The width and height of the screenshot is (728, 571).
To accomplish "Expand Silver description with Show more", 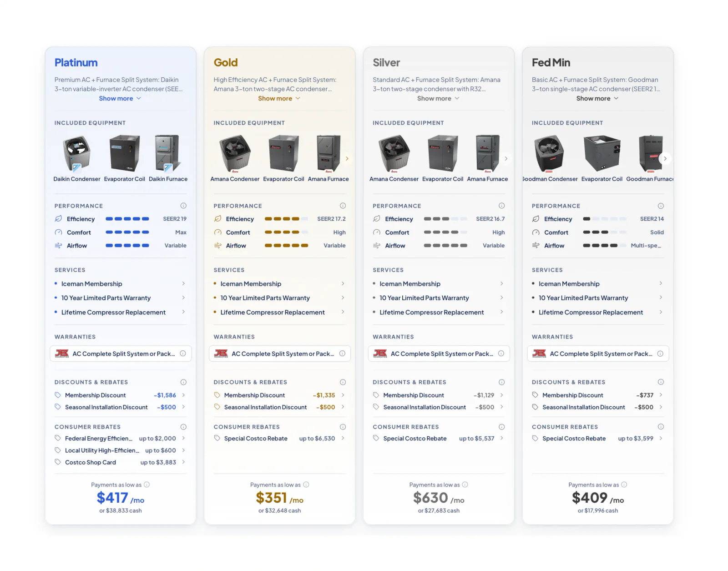I will tap(439, 98).
